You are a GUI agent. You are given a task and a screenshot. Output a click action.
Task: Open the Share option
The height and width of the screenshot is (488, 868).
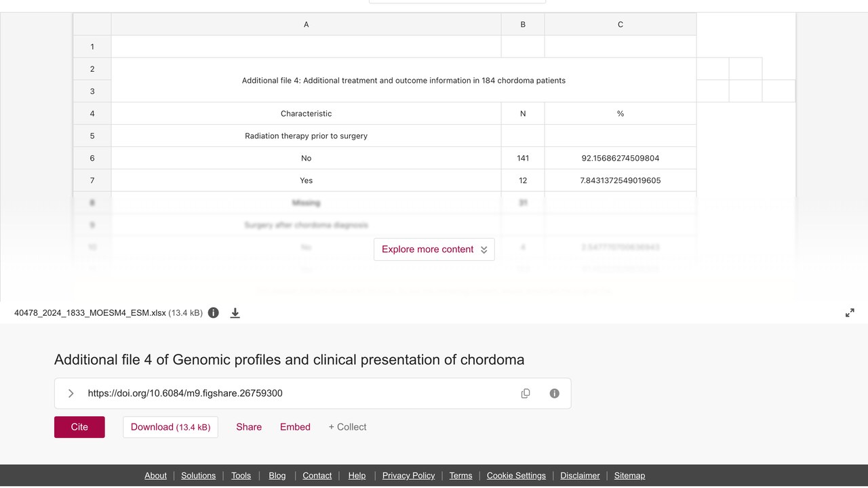[249, 427]
